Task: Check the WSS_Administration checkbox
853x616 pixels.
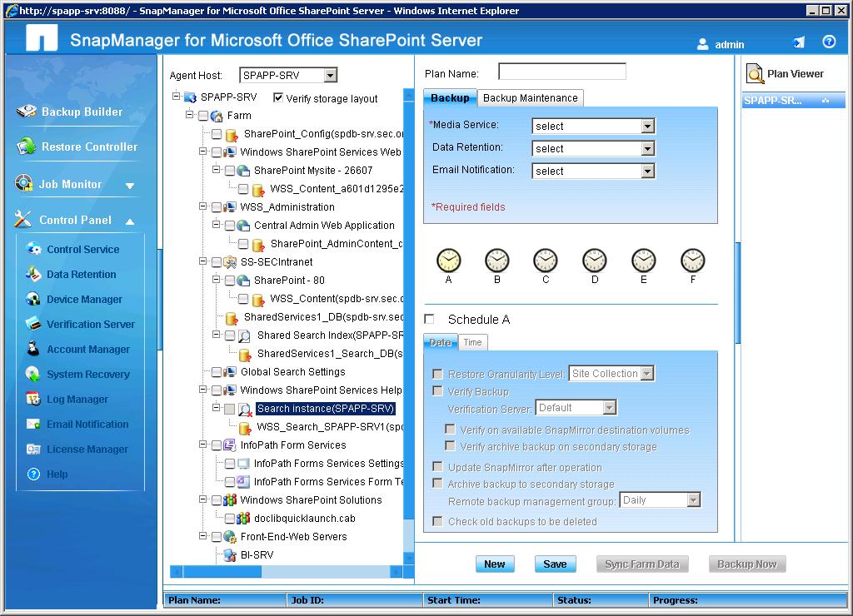Action: pyautogui.click(x=217, y=207)
